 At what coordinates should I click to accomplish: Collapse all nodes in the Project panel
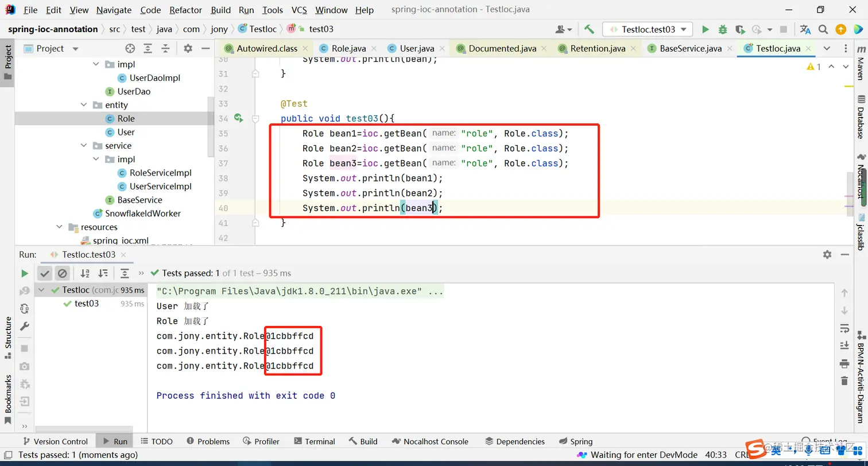[165, 49]
